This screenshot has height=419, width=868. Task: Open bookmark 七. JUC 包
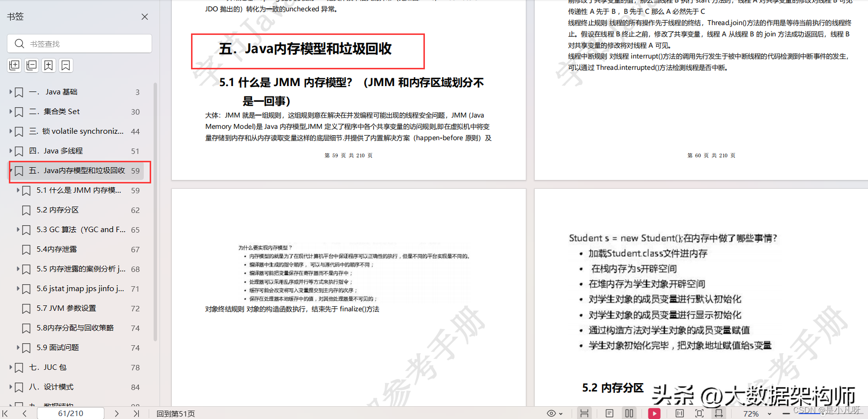click(48, 367)
